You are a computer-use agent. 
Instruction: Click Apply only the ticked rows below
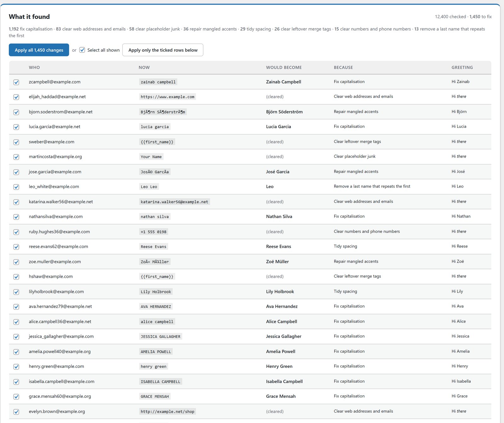(x=163, y=50)
